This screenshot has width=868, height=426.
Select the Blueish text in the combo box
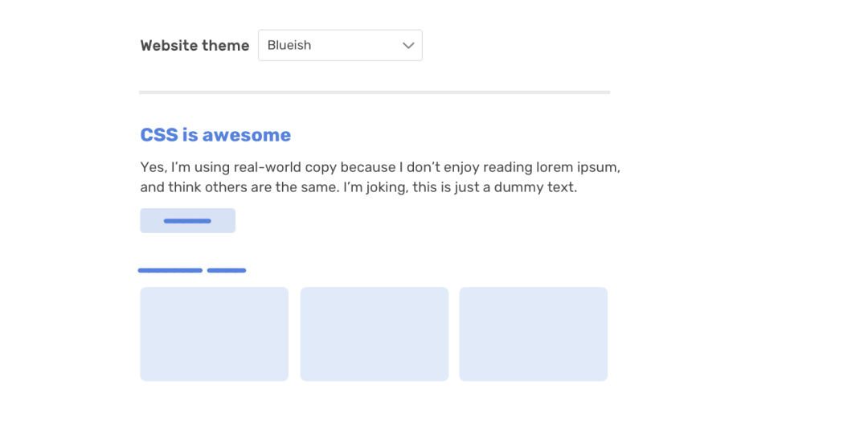[x=289, y=46]
